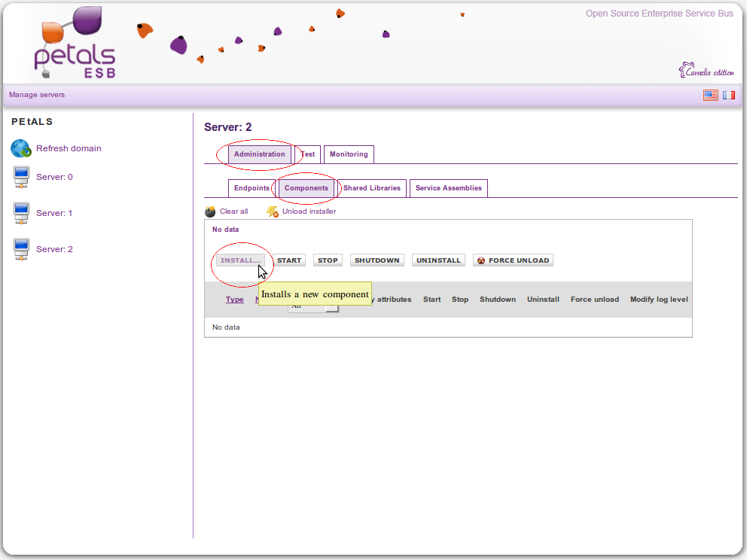Screen dimensions: 747x560
Task: Click the Clear all bomb icon
Action: pyautogui.click(x=210, y=212)
